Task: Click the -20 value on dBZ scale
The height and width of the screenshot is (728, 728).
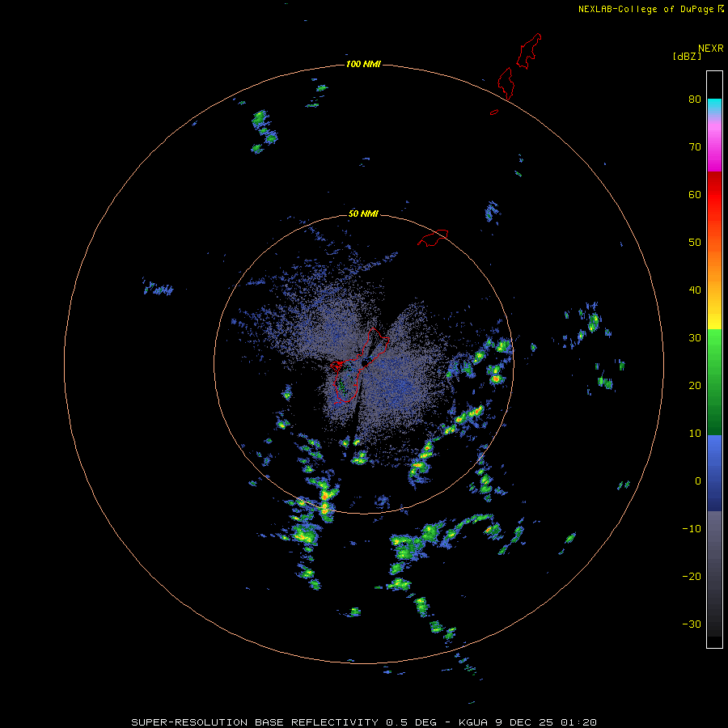Action: [x=692, y=576]
